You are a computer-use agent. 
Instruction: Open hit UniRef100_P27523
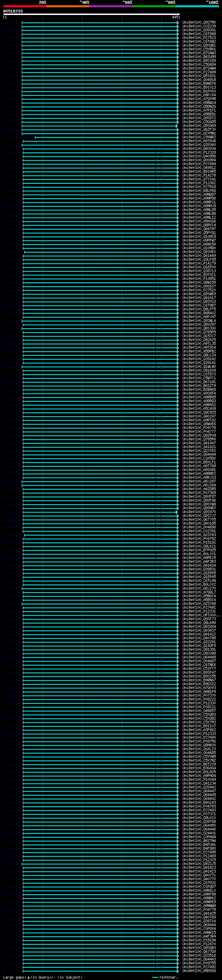coord(199,38)
